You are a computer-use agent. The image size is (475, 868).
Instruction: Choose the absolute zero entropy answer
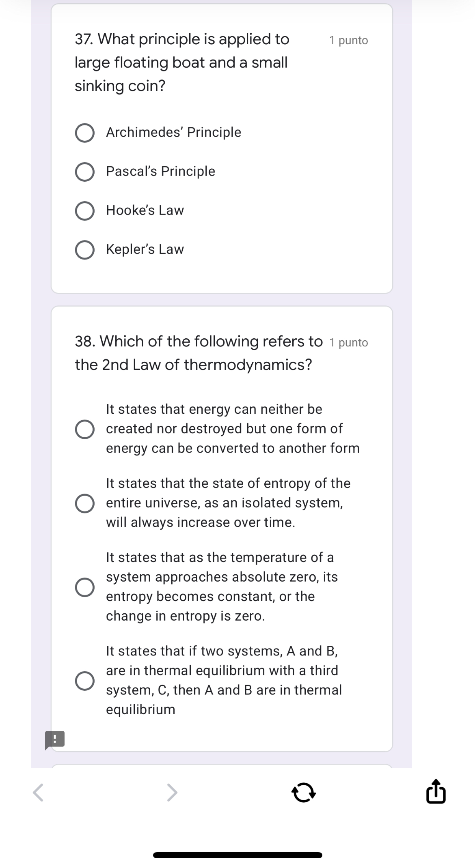85,587
